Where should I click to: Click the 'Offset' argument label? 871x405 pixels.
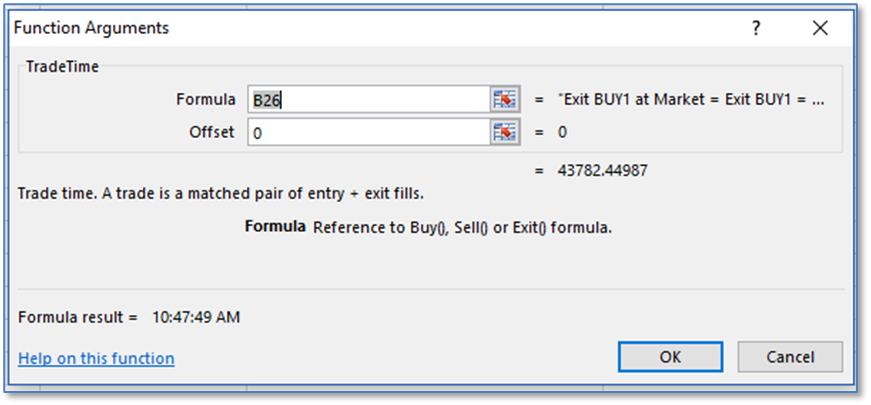(x=211, y=132)
